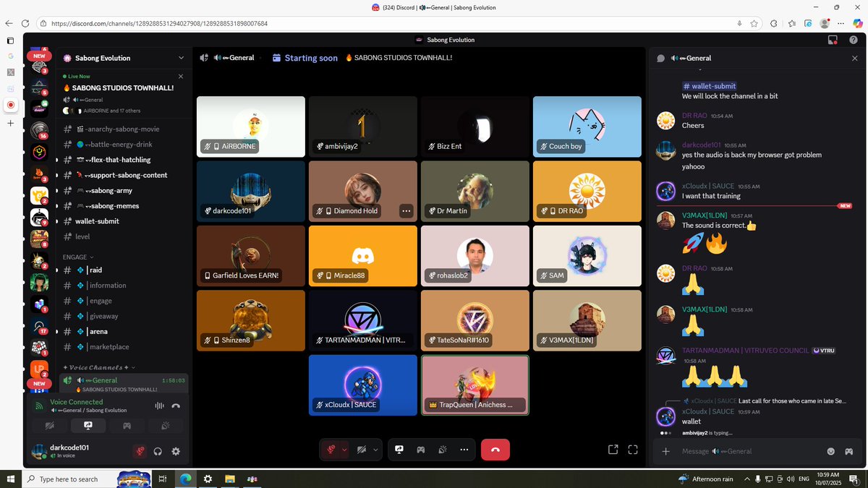
Task: Open Afternoon rain weather widget
Action: (x=705, y=479)
